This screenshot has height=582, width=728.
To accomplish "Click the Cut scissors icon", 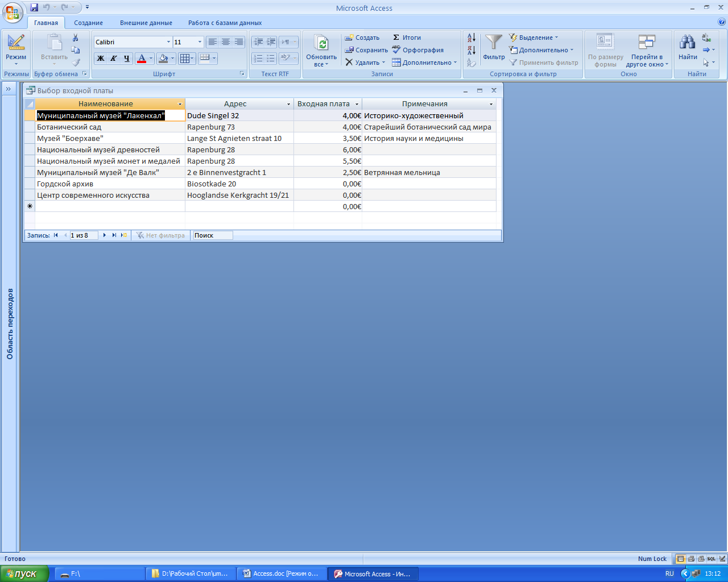I will tap(75, 38).
